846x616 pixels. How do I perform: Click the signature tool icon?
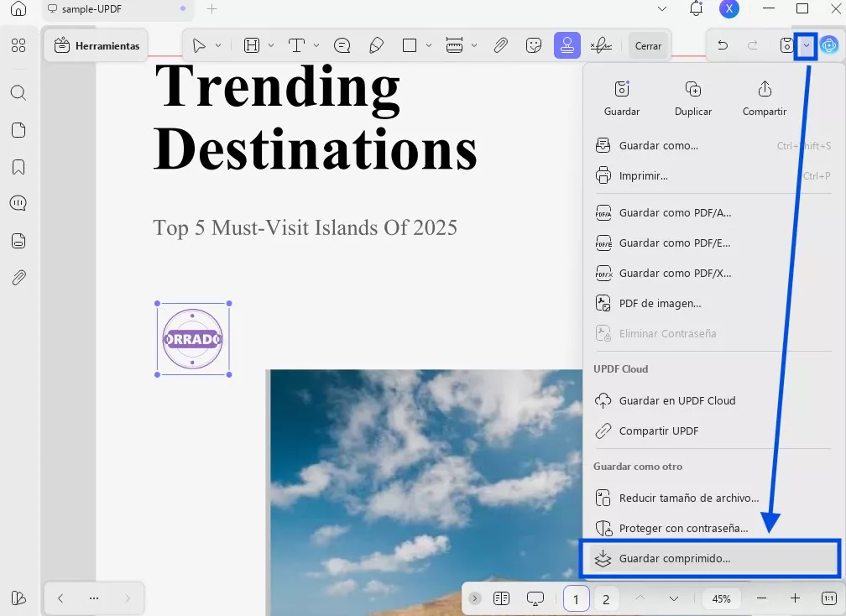[600, 45]
